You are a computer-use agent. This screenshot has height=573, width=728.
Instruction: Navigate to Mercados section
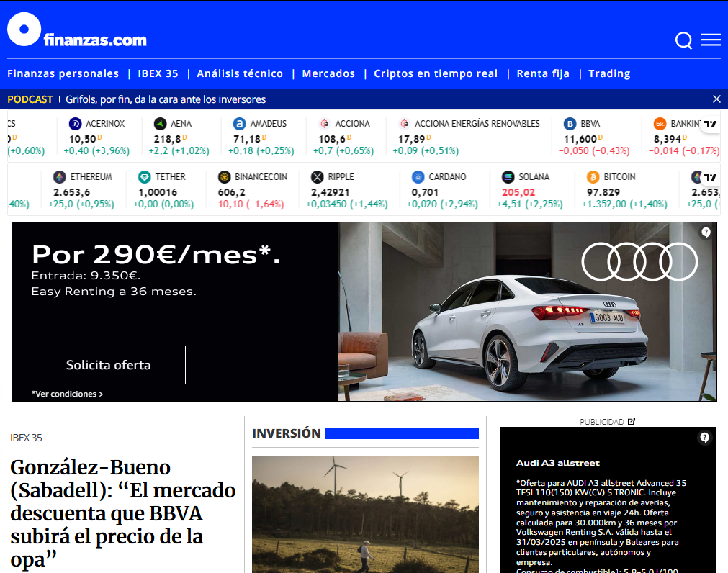pos(328,73)
